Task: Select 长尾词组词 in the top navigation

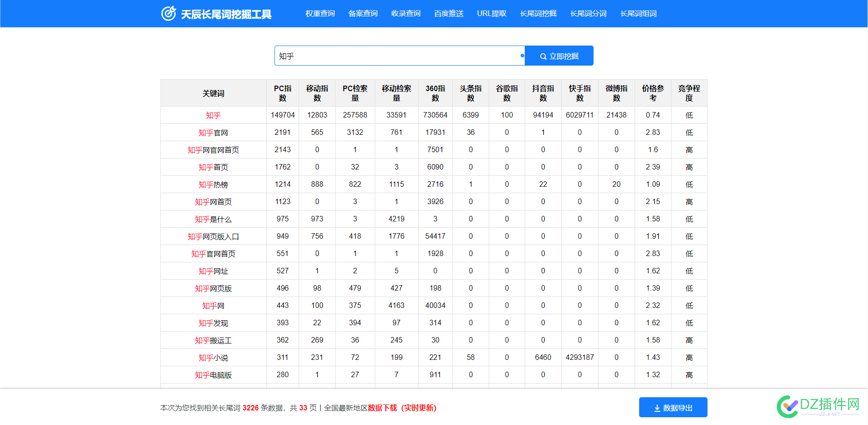Action: [x=639, y=14]
